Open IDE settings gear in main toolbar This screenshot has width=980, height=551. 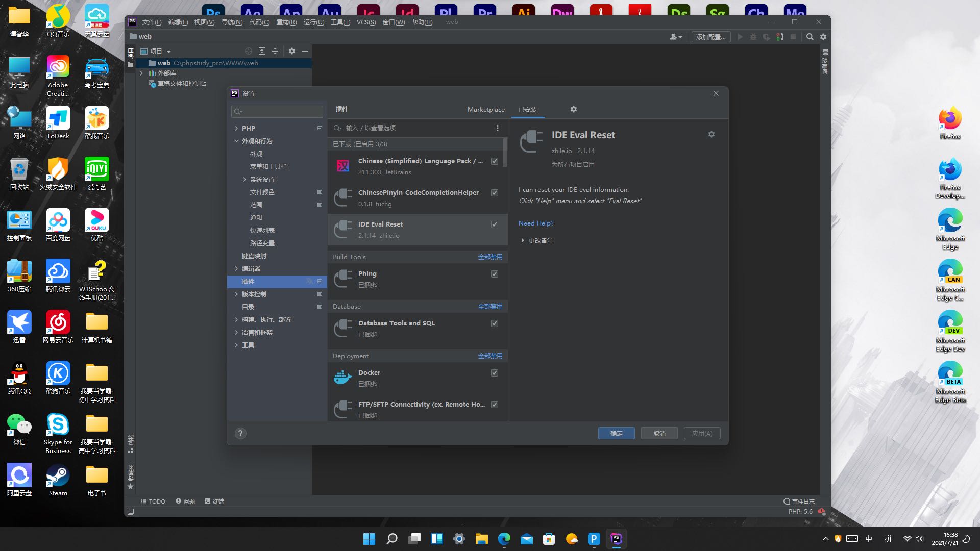point(823,37)
